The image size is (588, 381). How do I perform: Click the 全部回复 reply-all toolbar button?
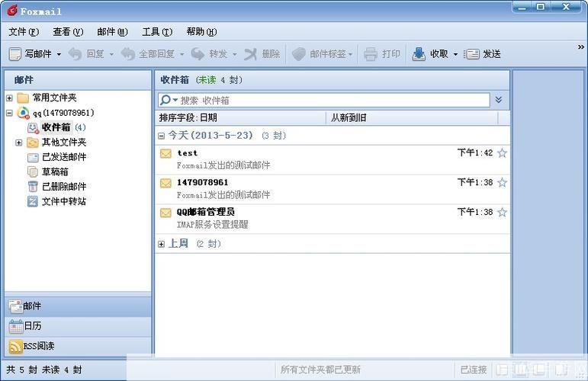click(x=147, y=54)
